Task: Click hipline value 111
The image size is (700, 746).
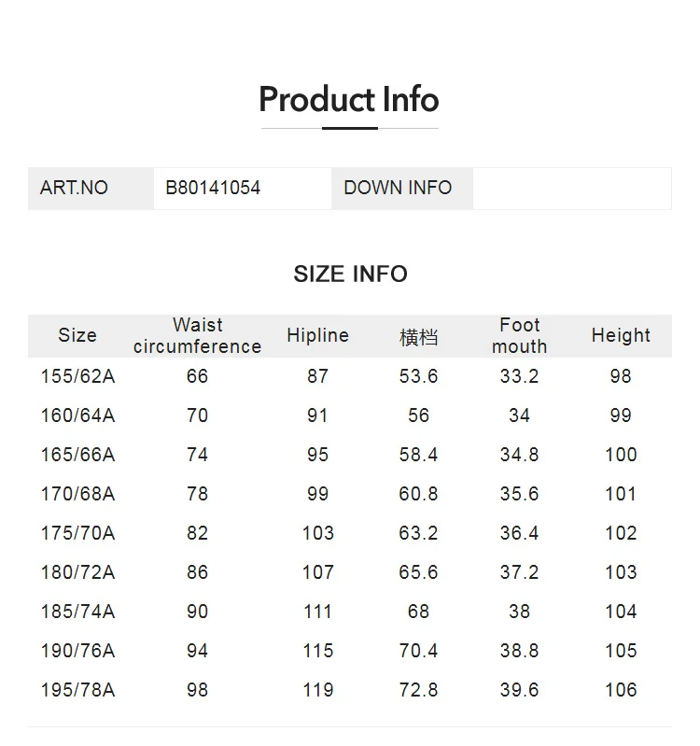Action: click(318, 612)
